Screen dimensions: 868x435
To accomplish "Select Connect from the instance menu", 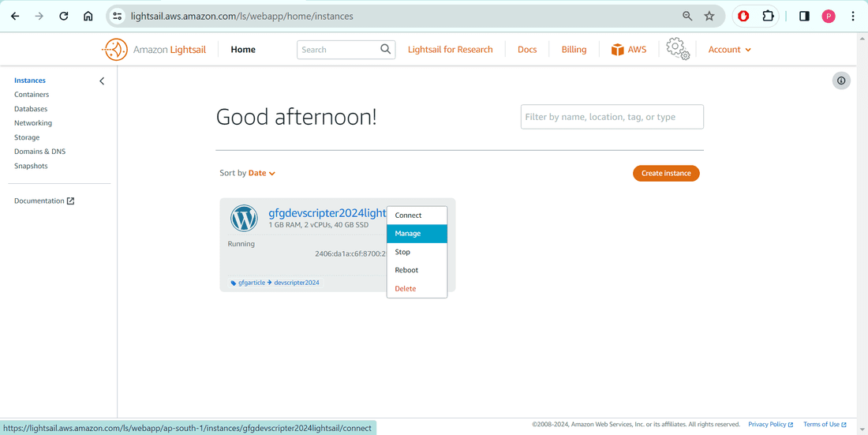I will 417,215.
